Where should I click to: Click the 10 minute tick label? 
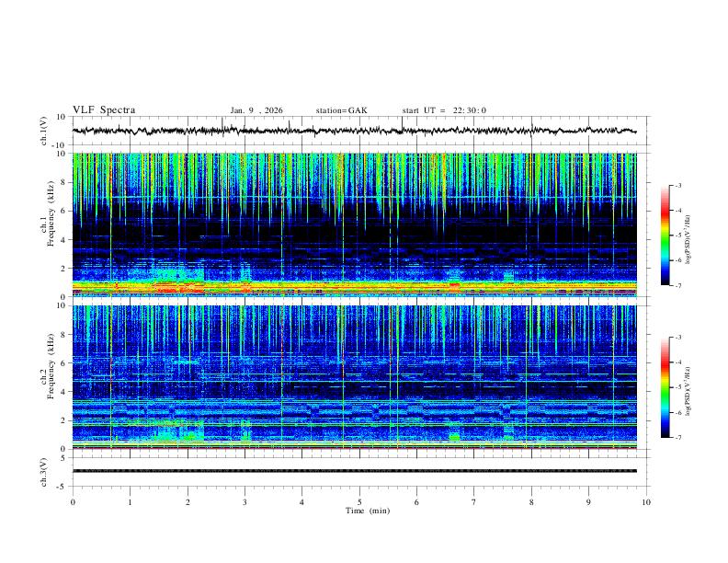click(646, 502)
